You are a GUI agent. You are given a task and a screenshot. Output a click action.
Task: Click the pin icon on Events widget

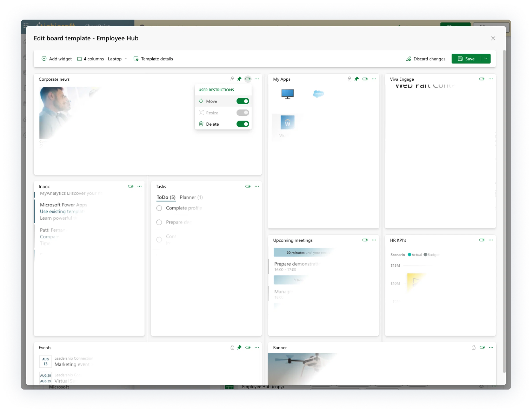pos(239,347)
